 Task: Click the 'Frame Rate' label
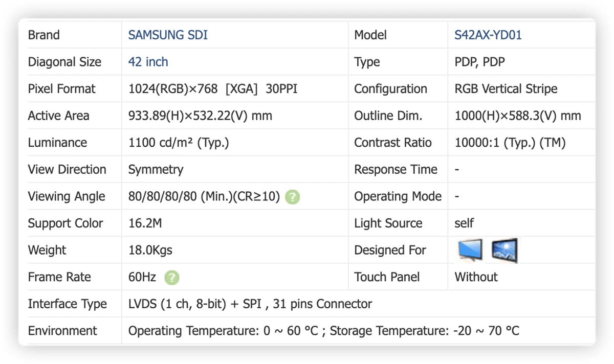tap(59, 277)
